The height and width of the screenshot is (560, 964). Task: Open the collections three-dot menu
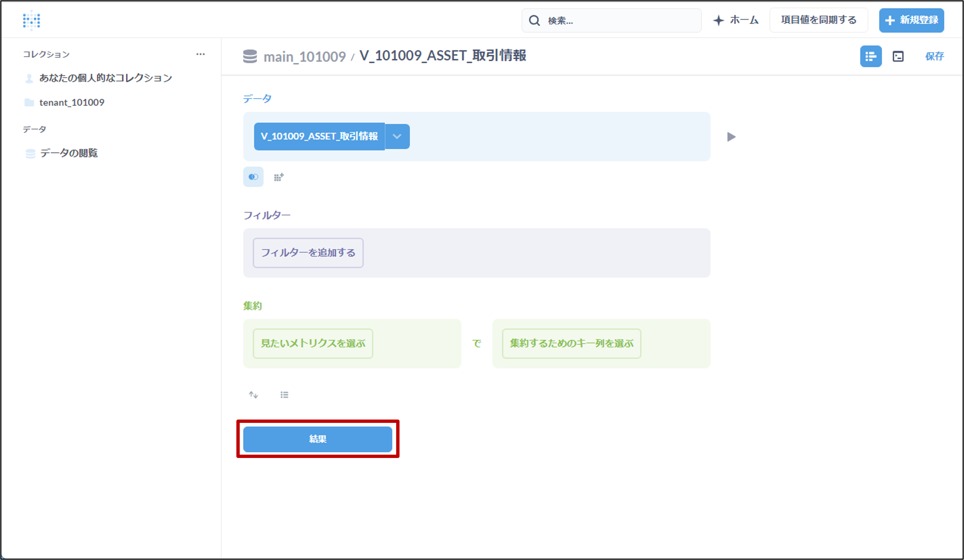click(200, 54)
